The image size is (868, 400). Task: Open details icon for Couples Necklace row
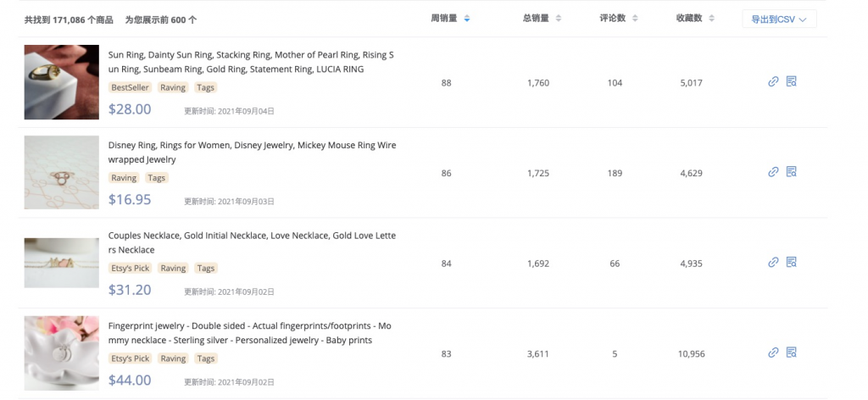point(792,263)
